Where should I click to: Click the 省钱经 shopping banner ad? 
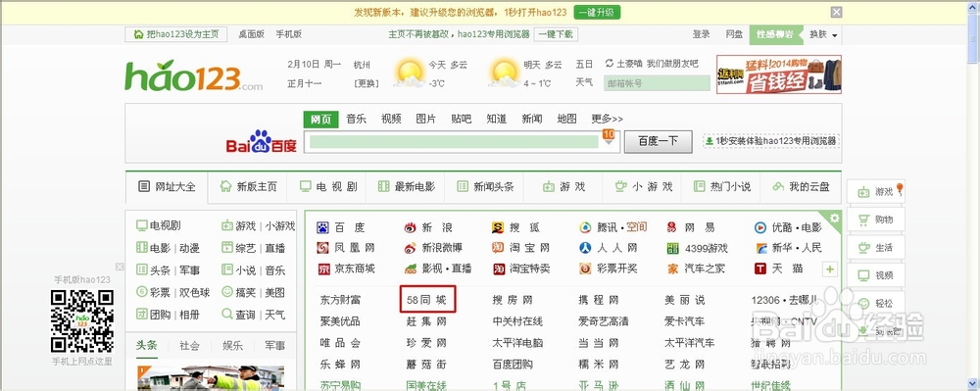779,74
